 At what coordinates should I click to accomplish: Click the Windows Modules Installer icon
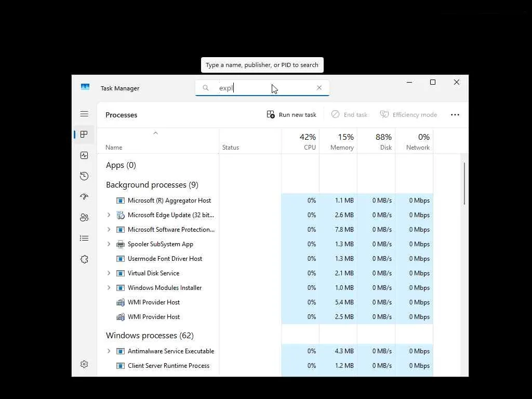(x=121, y=288)
